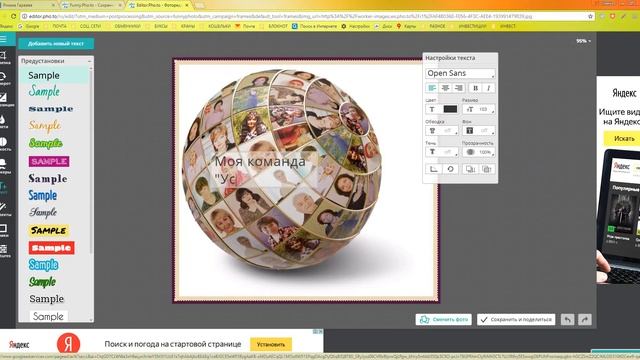This screenshot has width=640, height=360.
Task: Select the Effects wand tool in sidebar
Action: [x=4, y=209]
